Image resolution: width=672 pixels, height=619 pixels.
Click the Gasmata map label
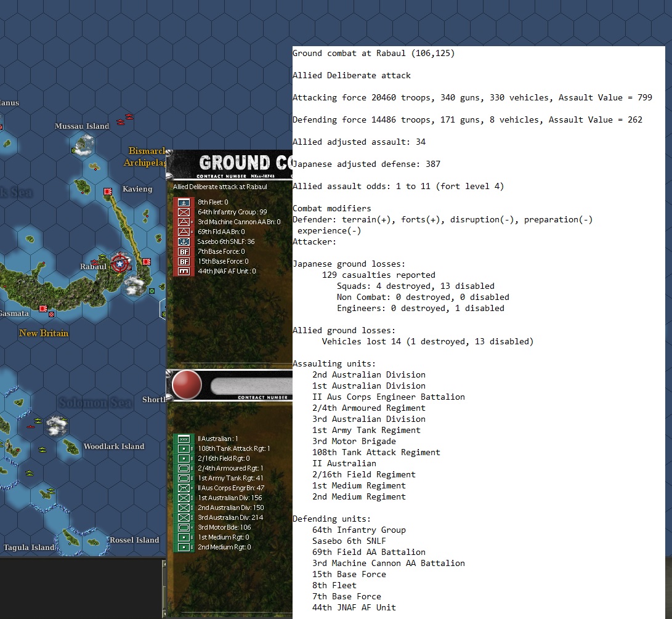[15, 314]
